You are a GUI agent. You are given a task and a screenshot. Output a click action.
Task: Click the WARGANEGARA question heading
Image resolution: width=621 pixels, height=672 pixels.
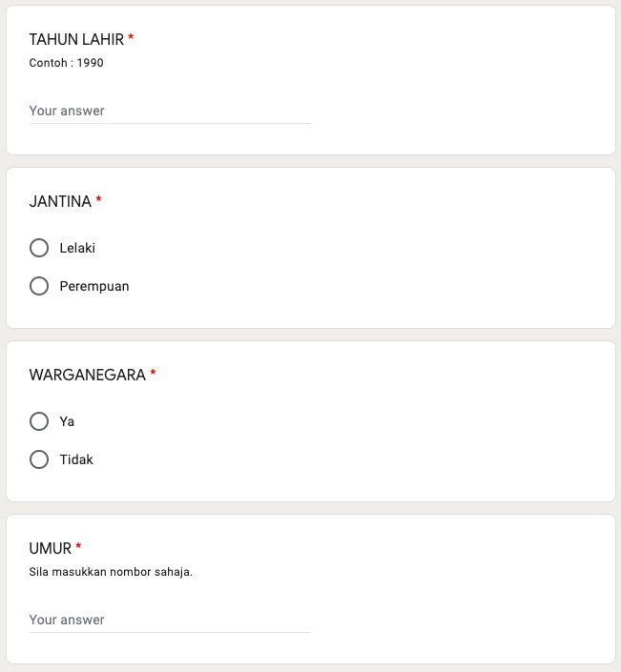coord(87,375)
